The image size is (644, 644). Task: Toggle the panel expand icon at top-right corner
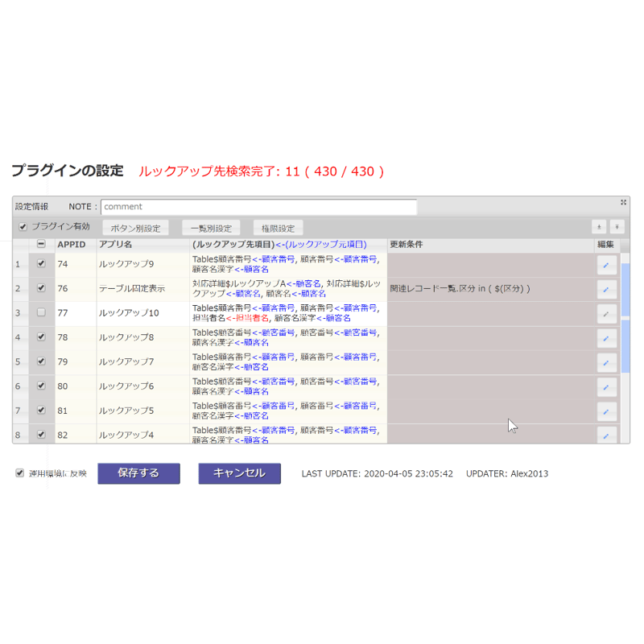pyautogui.click(x=623, y=202)
